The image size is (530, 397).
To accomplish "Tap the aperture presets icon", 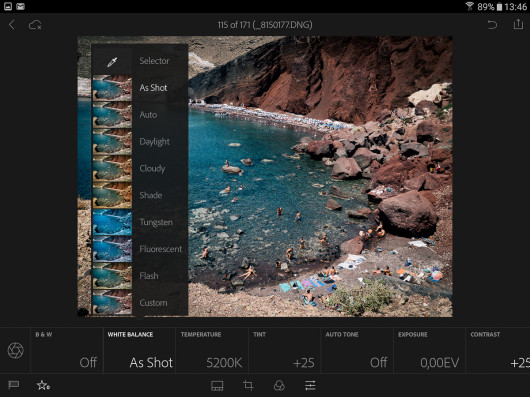I will pyautogui.click(x=16, y=350).
